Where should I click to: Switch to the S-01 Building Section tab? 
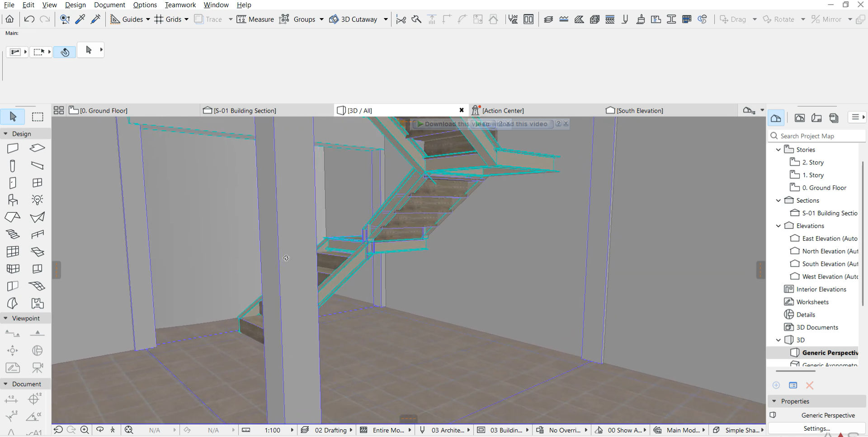coord(244,110)
